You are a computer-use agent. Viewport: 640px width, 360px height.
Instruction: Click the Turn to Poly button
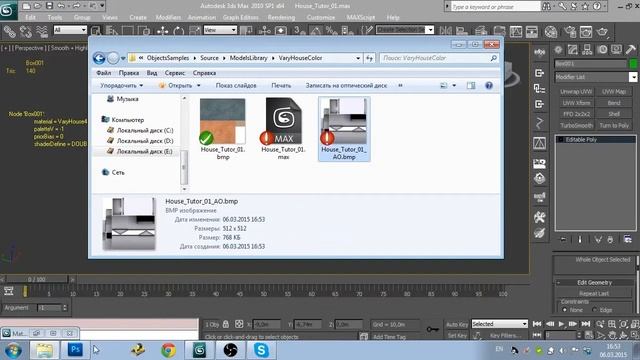(x=614, y=125)
